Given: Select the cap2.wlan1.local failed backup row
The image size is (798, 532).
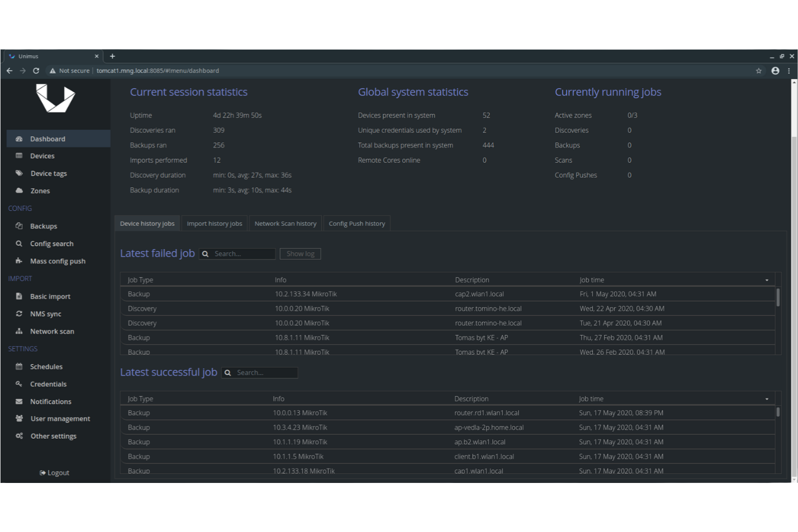Looking at the screenshot, I should (x=448, y=294).
